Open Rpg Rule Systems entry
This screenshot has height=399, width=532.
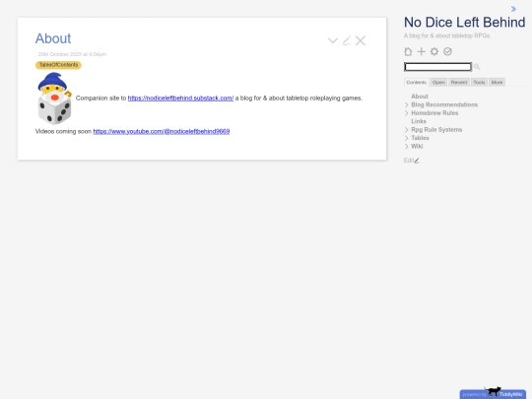[436, 130]
